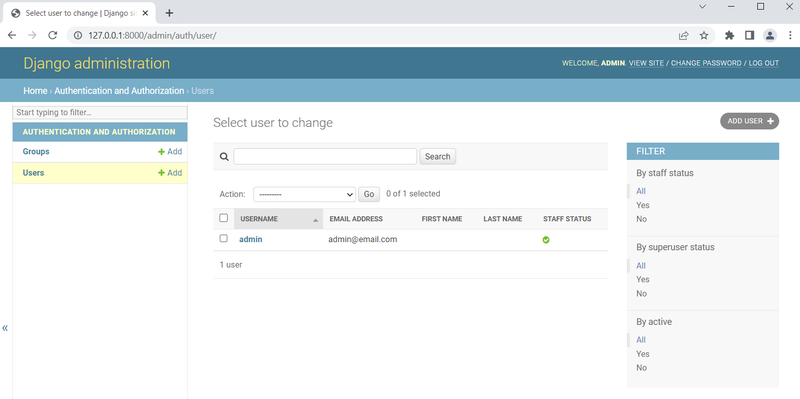Viewport: 800px width, 399px height.
Task: Sort by the FIRST NAME column
Action: 442,219
